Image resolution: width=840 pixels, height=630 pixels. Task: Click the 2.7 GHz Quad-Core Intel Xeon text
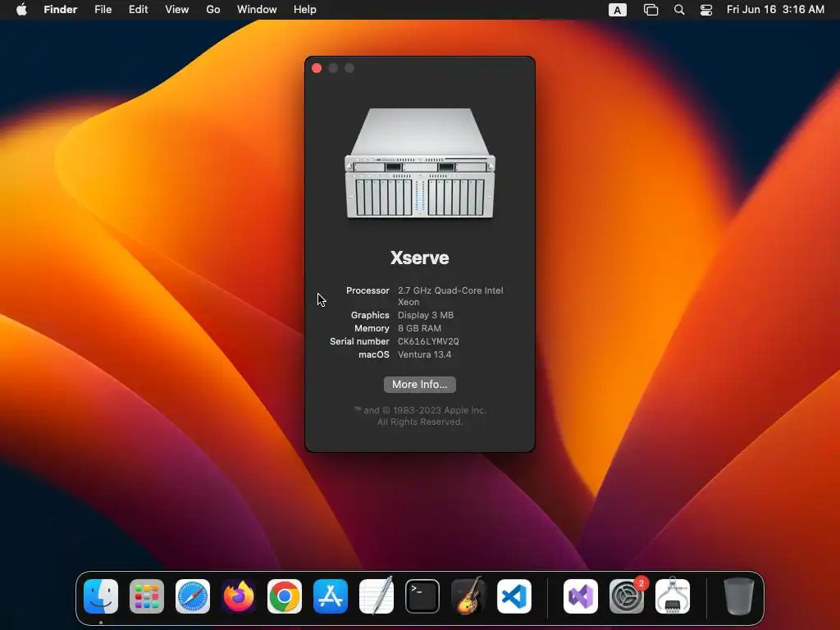(450, 296)
